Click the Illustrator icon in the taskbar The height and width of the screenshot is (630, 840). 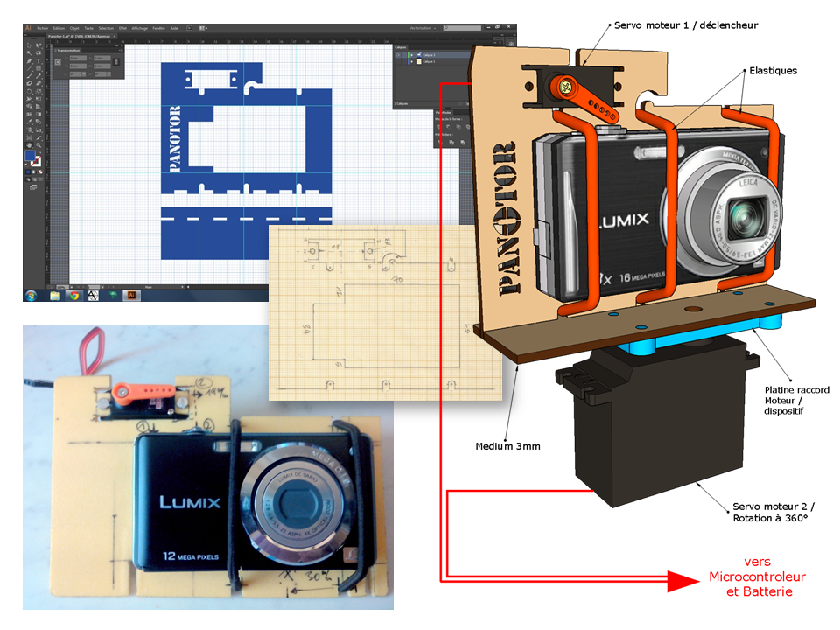131,296
